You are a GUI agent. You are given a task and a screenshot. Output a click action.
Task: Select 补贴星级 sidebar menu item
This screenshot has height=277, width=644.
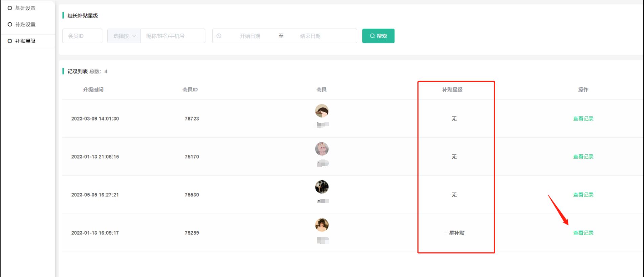(25, 41)
